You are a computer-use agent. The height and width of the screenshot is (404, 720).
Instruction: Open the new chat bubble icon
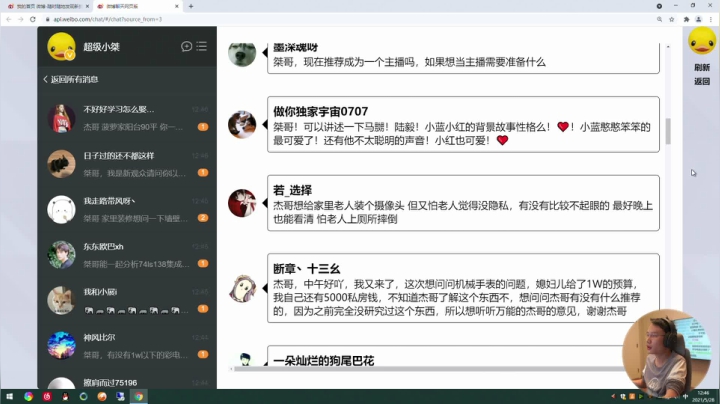point(186,46)
